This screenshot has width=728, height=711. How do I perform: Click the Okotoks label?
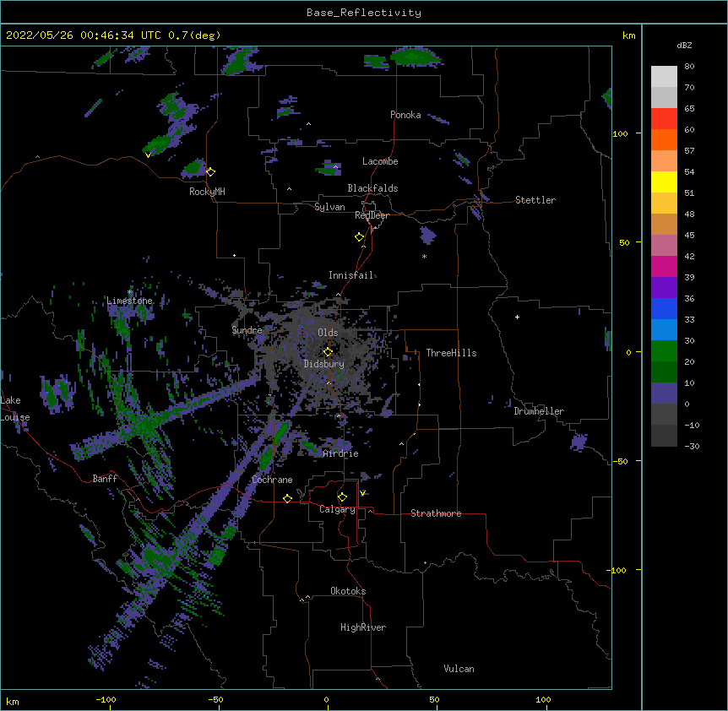tap(348, 591)
